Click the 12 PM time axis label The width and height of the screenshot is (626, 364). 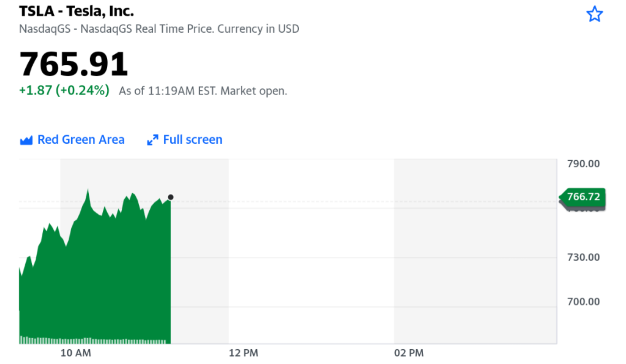[243, 353]
